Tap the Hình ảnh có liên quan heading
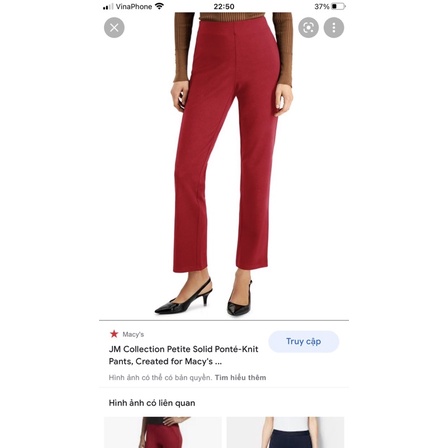 [x=152, y=403]
